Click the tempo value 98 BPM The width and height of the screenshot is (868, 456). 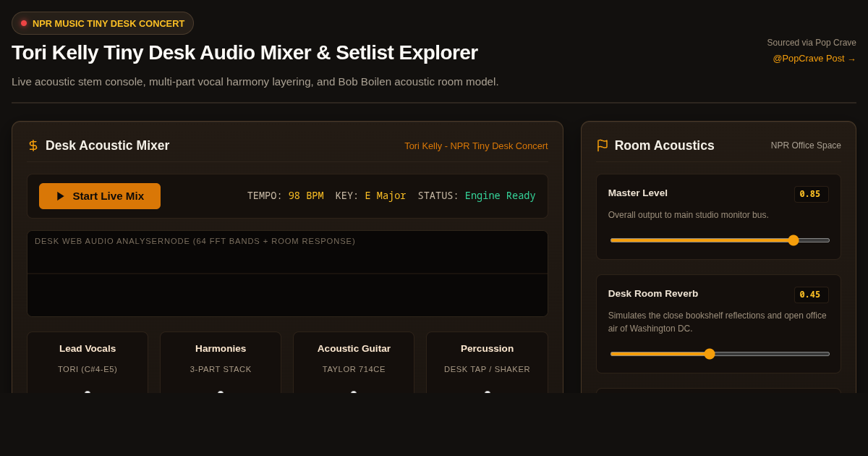coord(306,196)
